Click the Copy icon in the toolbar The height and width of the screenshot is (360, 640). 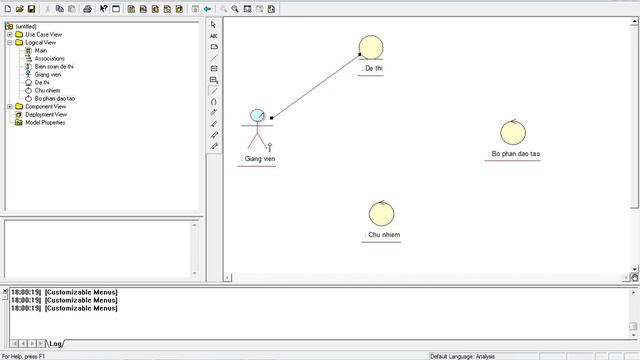click(x=60, y=9)
